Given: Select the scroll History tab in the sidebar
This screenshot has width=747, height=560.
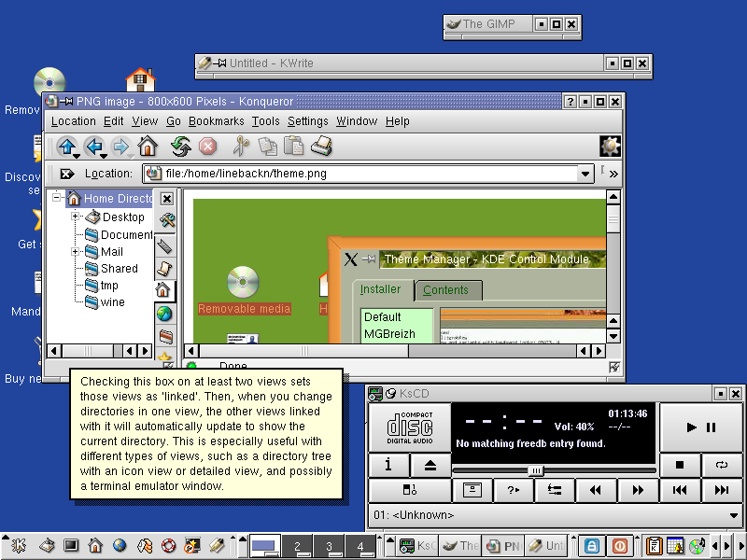Looking at the screenshot, I should (x=165, y=269).
